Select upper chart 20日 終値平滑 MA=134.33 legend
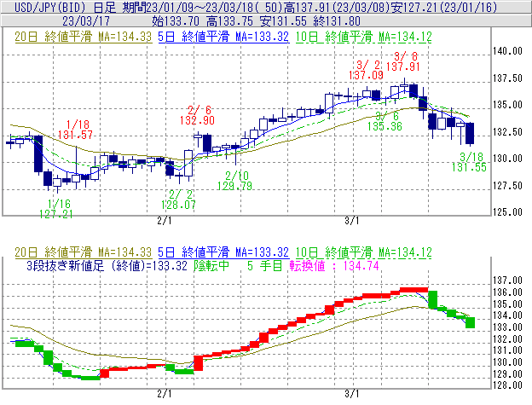The image size is (532, 405). (84, 37)
